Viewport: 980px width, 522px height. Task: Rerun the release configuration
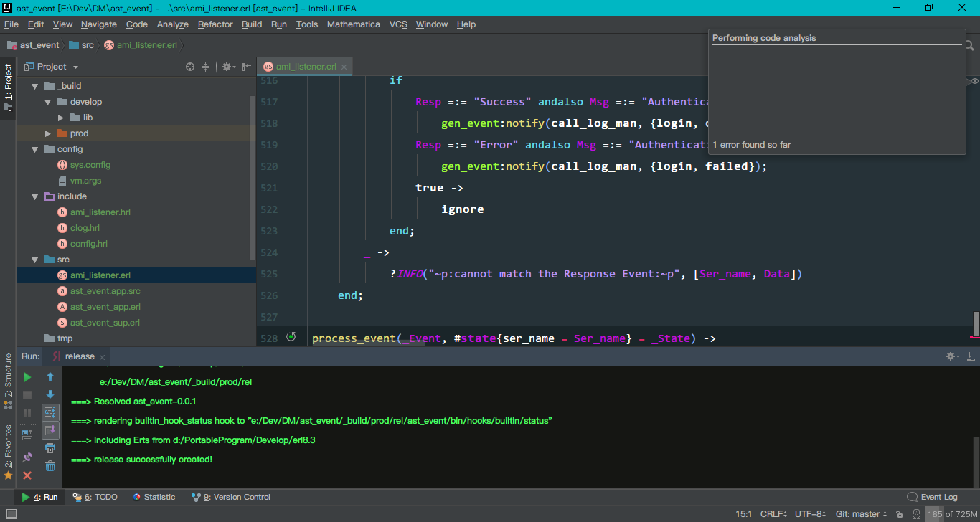point(27,376)
